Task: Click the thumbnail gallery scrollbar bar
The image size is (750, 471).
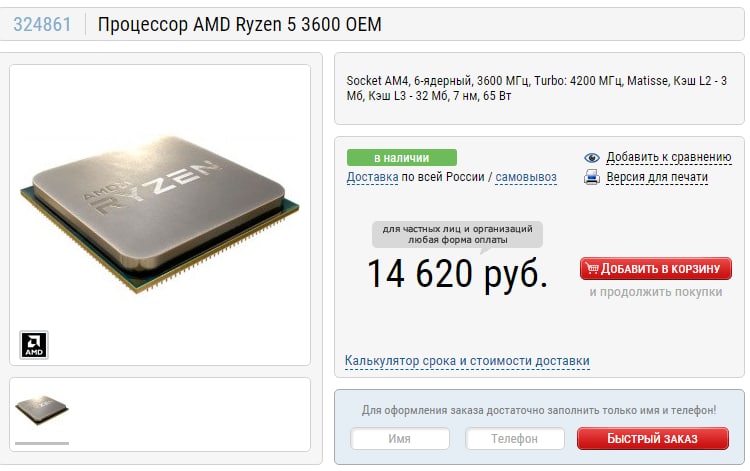Action: (x=42, y=443)
